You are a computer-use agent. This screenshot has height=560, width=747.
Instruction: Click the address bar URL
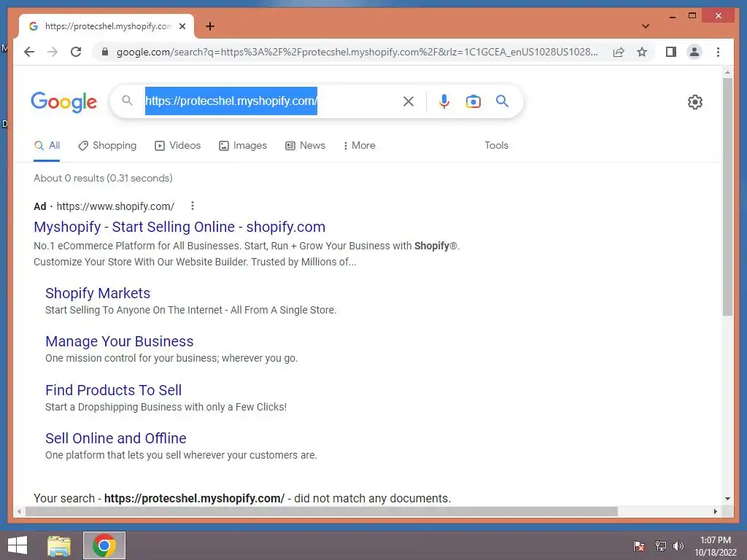point(357,52)
